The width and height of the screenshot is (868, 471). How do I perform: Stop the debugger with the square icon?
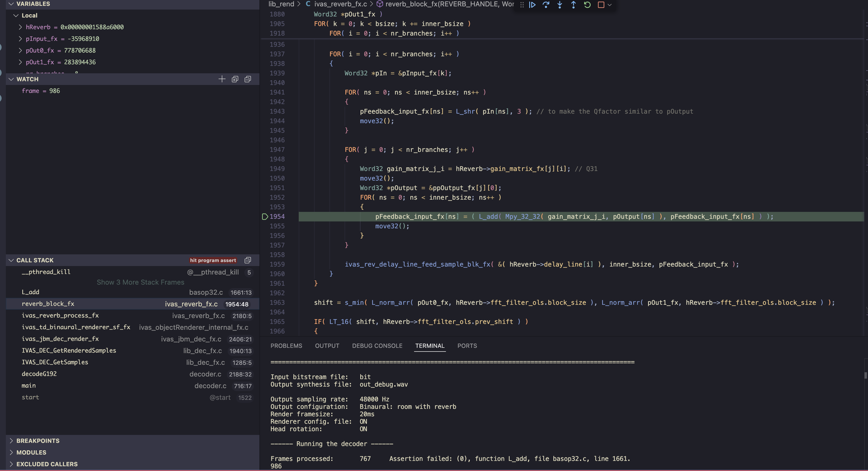click(x=601, y=5)
